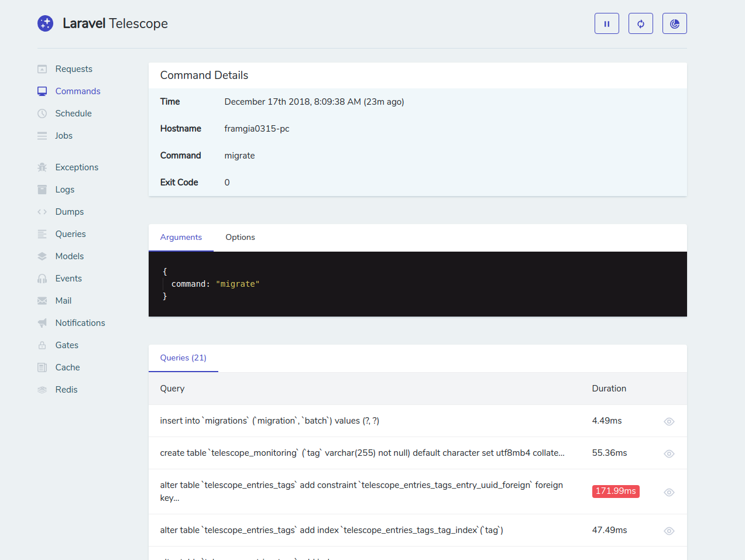Click the Command value migrate in details
The image size is (745, 560).
239,156
